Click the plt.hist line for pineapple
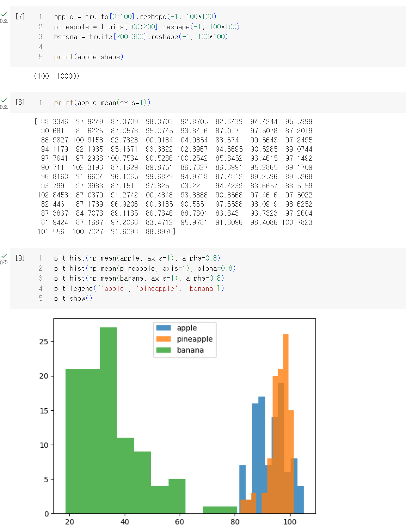406x532 pixels. (x=145, y=268)
